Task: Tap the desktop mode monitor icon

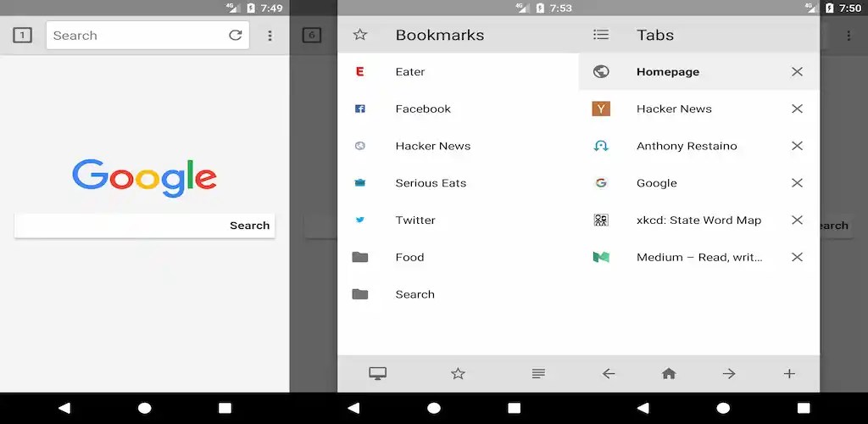Action: (377, 374)
